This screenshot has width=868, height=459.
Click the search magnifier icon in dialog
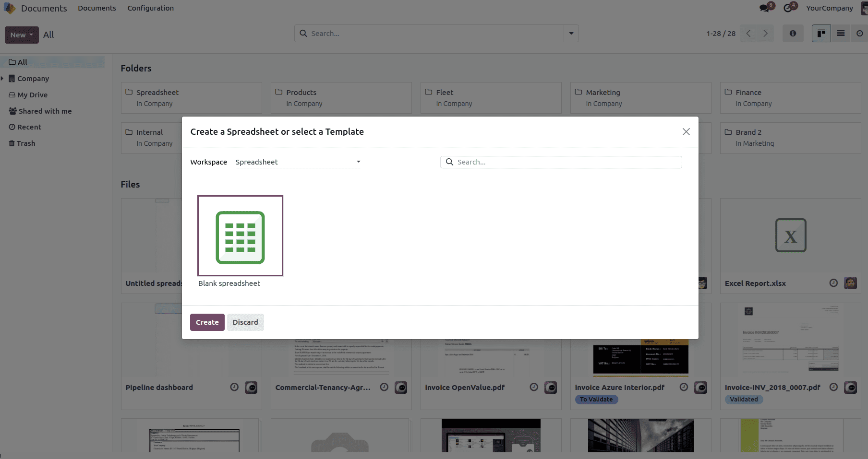click(449, 162)
